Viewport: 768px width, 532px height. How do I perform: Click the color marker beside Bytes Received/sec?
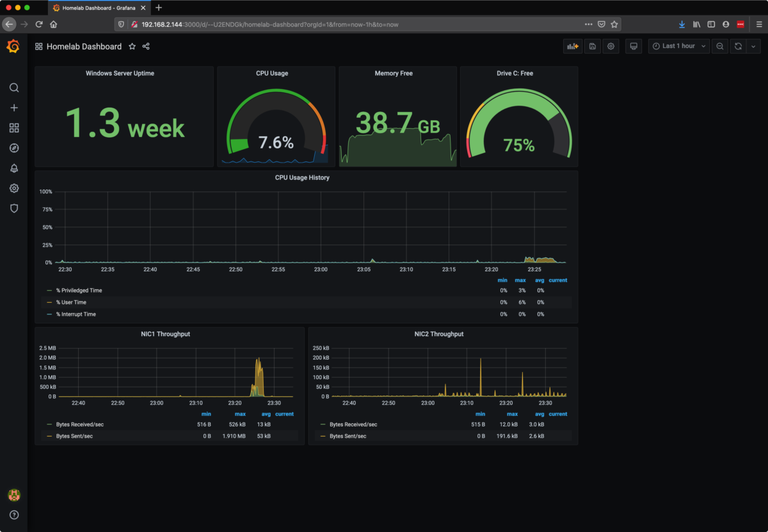tap(47, 424)
